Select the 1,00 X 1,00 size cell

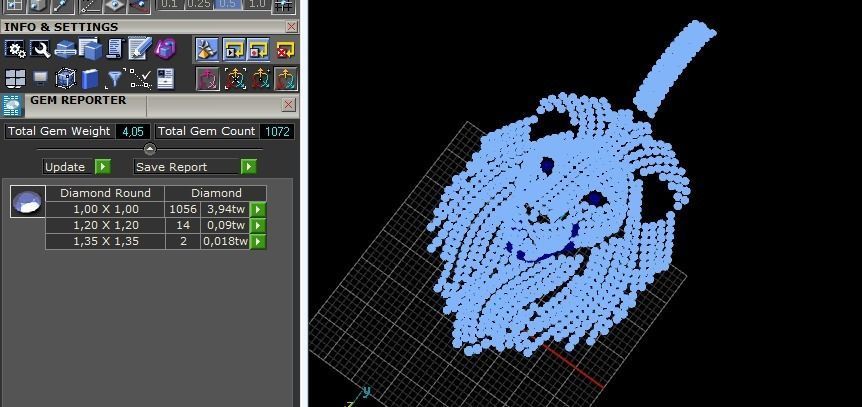[x=106, y=210]
